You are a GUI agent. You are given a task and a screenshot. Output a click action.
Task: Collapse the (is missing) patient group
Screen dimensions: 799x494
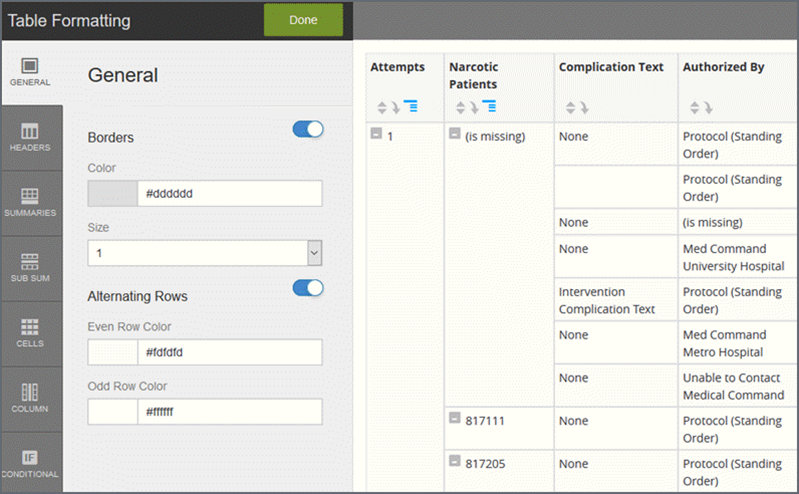click(x=455, y=134)
